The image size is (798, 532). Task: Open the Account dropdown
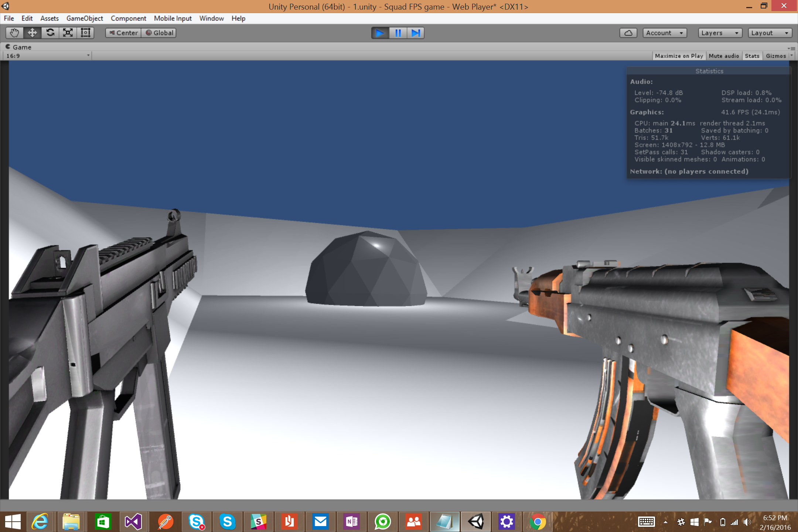(665, 33)
